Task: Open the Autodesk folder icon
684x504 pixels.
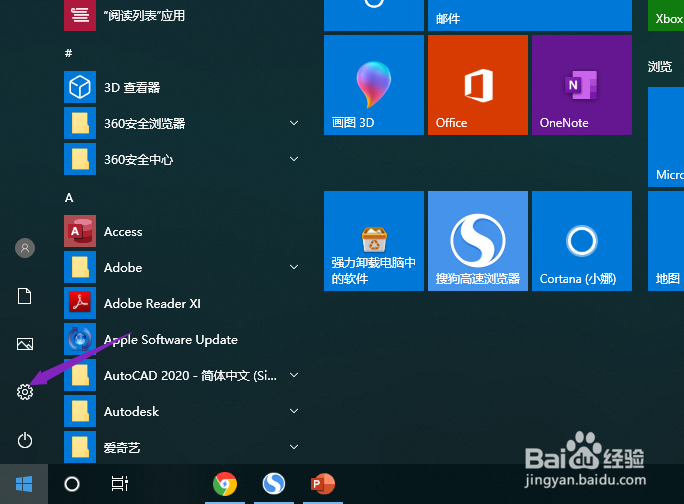Action: coord(80,411)
